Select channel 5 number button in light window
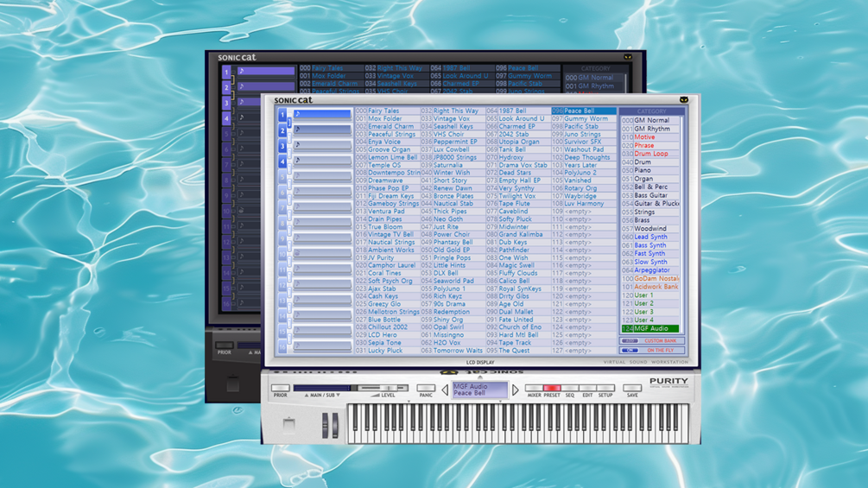868x488 pixels. tap(282, 177)
